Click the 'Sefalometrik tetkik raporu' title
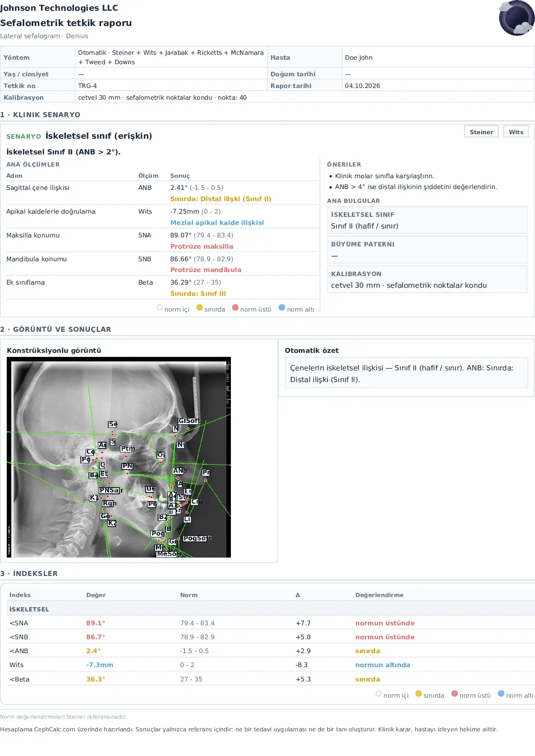Screen dimensions: 535x756 tap(66, 23)
